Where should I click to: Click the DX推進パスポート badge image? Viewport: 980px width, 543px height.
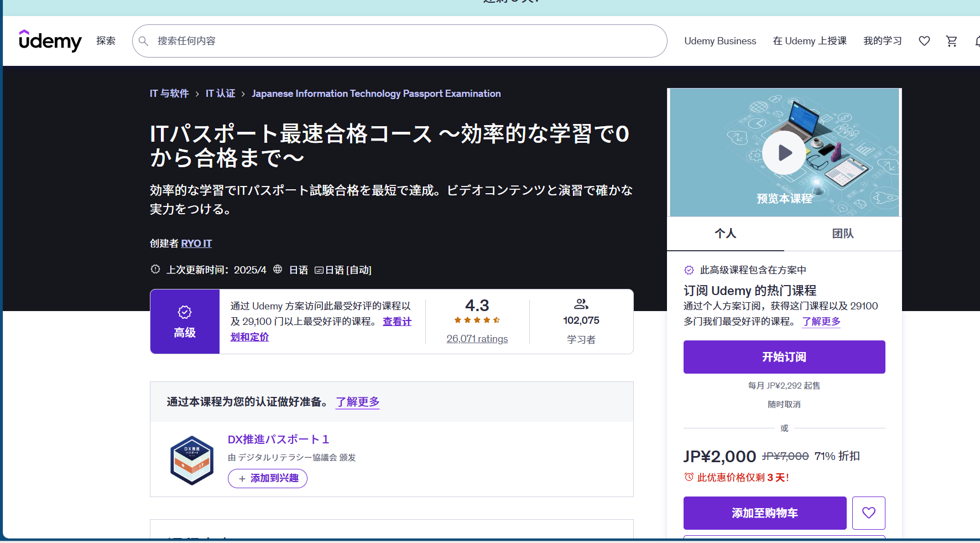pyautogui.click(x=192, y=461)
